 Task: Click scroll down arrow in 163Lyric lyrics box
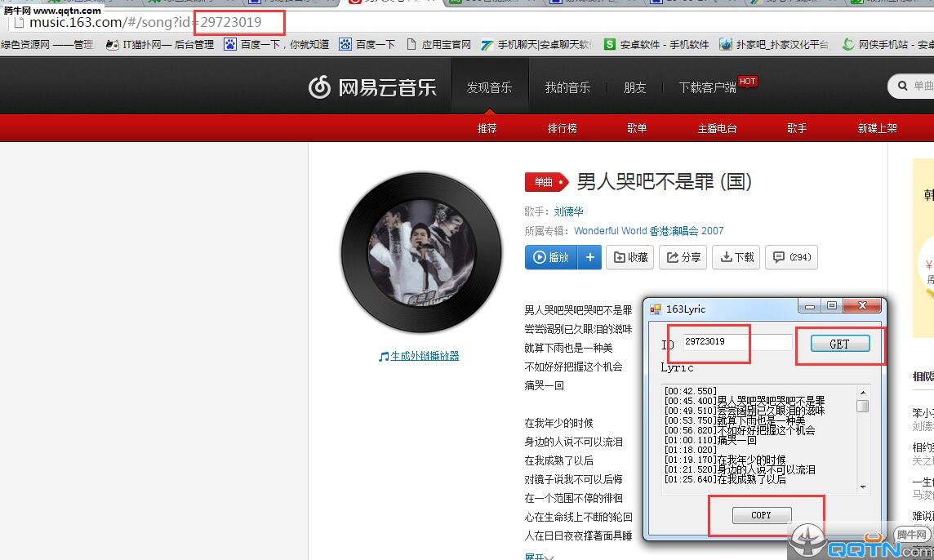click(862, 487)
